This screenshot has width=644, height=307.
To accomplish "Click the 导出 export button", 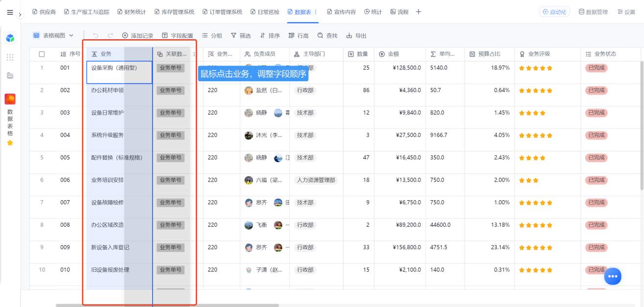I will [356, 36].
